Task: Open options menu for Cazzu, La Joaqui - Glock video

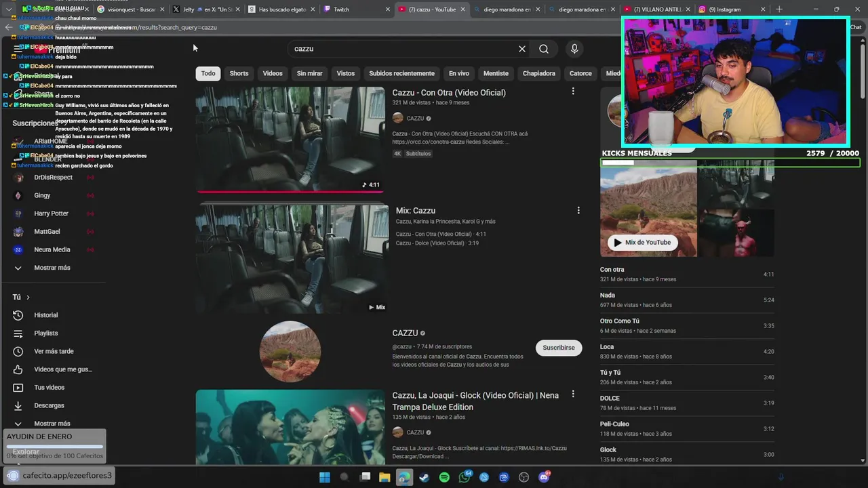Action: tap(573, 394)
